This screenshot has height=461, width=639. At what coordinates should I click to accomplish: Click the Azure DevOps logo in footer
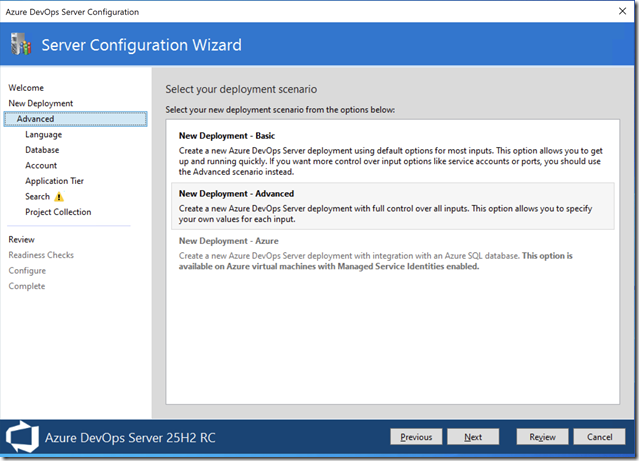[23, 437]
